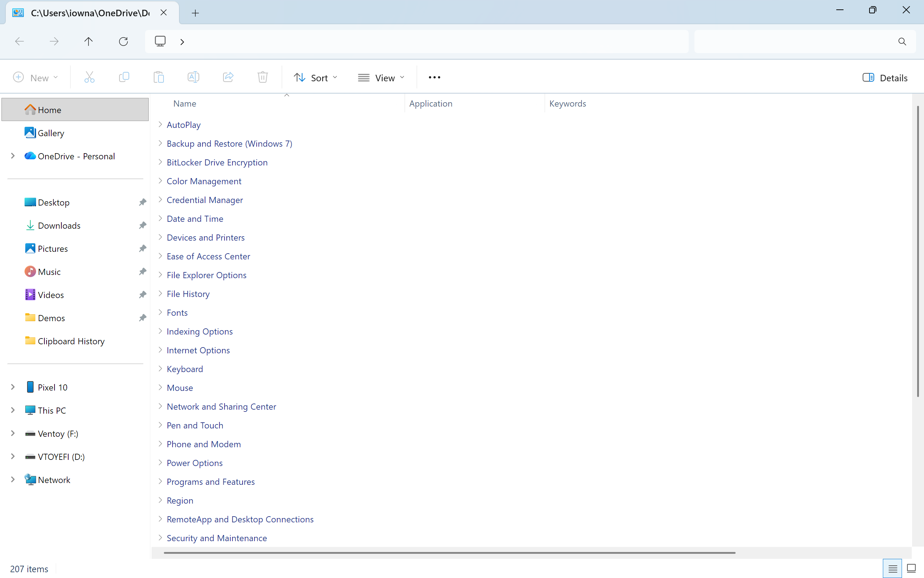Switch to details list view icon
Screen dimensions: 924x578
pos(893,569)
